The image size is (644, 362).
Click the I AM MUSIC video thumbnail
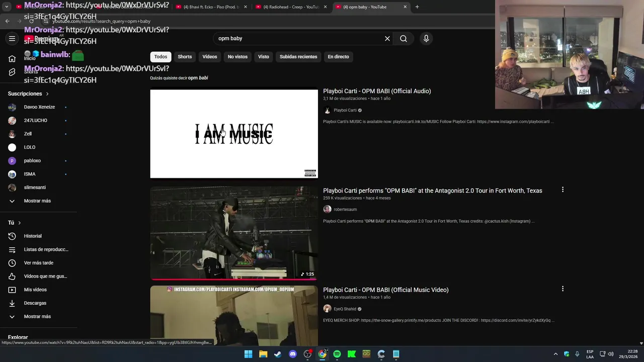tap(234, 134)
